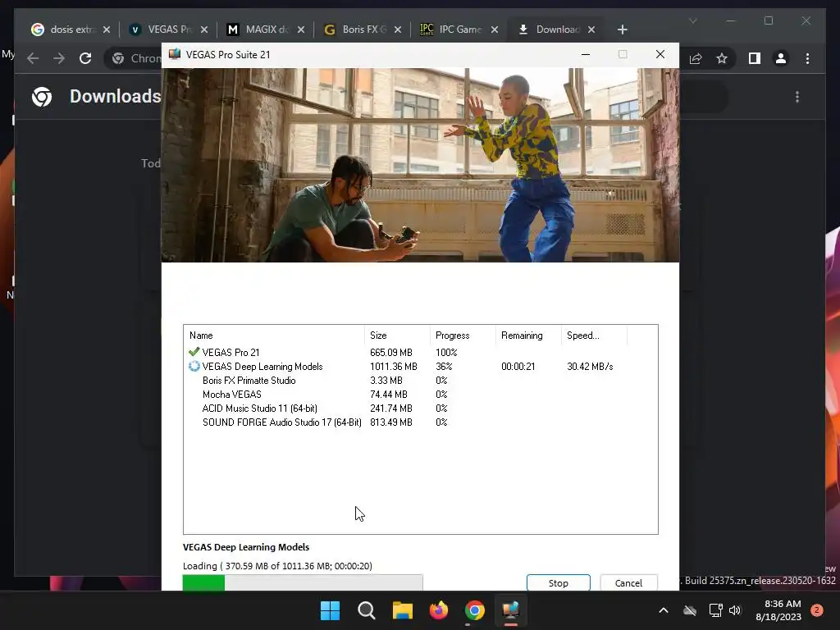Click the Chrome logo beside Downloads heading
The image size is (840, 630).
click(x=42, y=97)
